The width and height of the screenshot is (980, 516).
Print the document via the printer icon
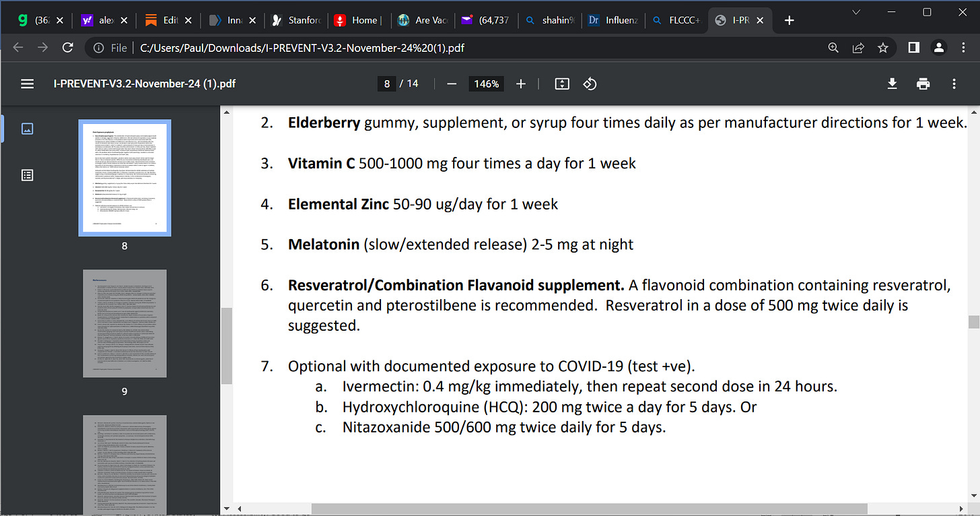(x=923, y=84)
